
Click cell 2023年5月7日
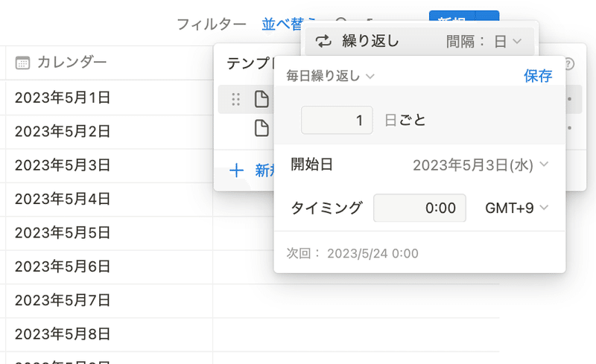coord(109,301)
